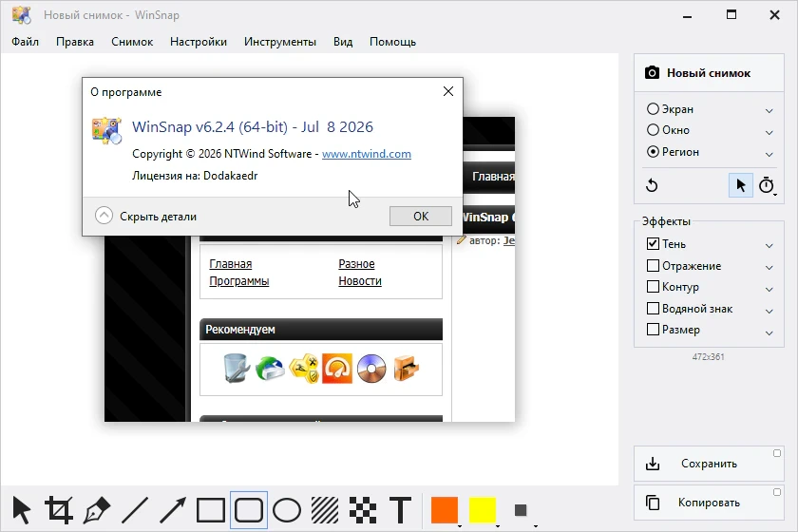Select the Регион capture mode radio
Viewport: 798px width, 532px height.
pyautogui.click(x=653, y=152)
